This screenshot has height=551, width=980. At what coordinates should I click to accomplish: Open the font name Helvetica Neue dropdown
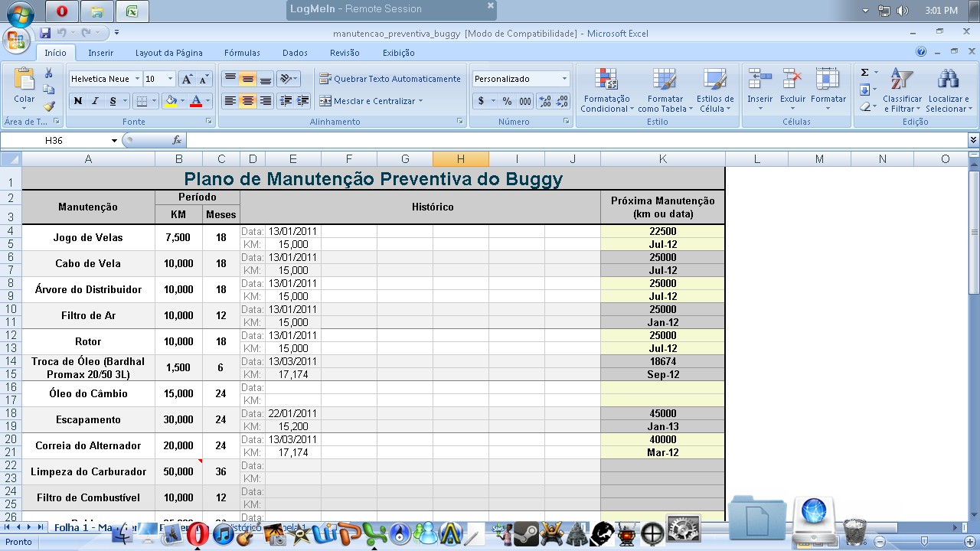[137, 79]
